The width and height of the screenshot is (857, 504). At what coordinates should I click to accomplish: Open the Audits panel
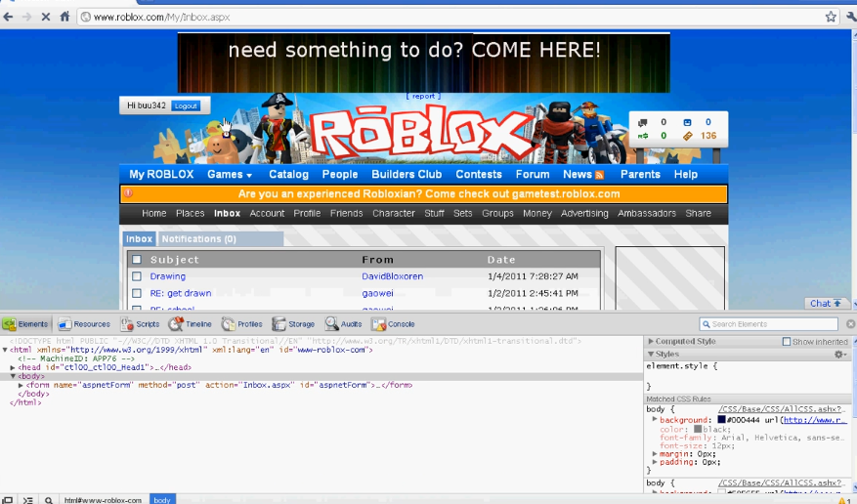coord(344,324)
